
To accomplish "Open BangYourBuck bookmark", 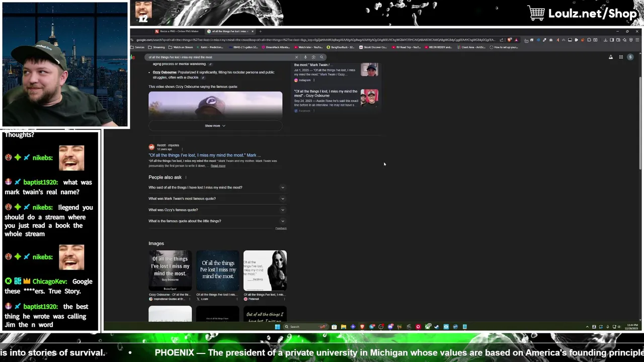I will point(341,47).
